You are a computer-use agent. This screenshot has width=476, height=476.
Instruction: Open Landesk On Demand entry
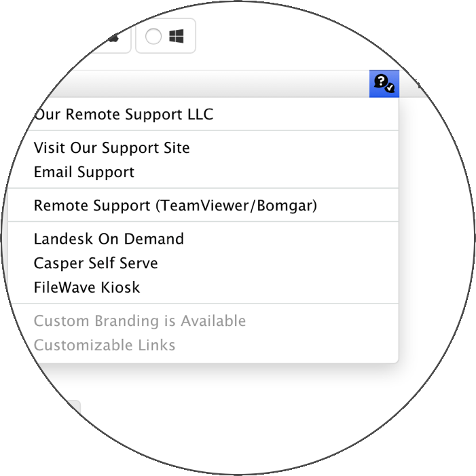pos(109,239)
